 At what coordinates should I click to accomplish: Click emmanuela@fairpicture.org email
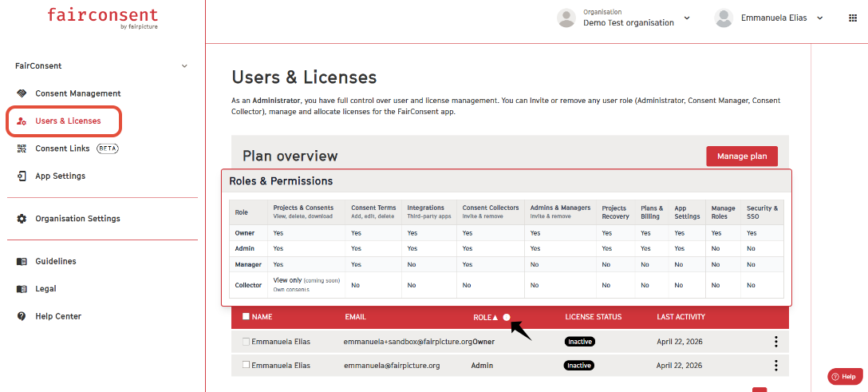click(x=392, y=366)
